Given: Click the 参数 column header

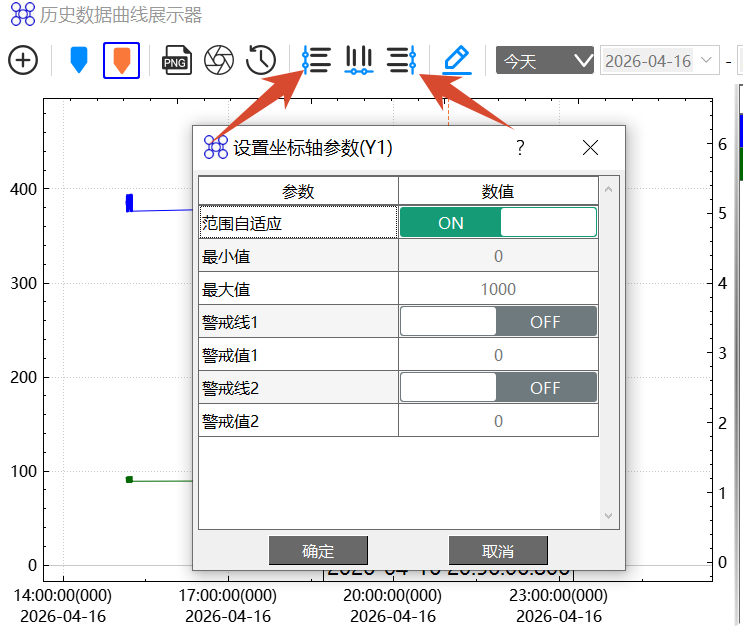Looking at the screenshot, I should click(x=298, y=191).
